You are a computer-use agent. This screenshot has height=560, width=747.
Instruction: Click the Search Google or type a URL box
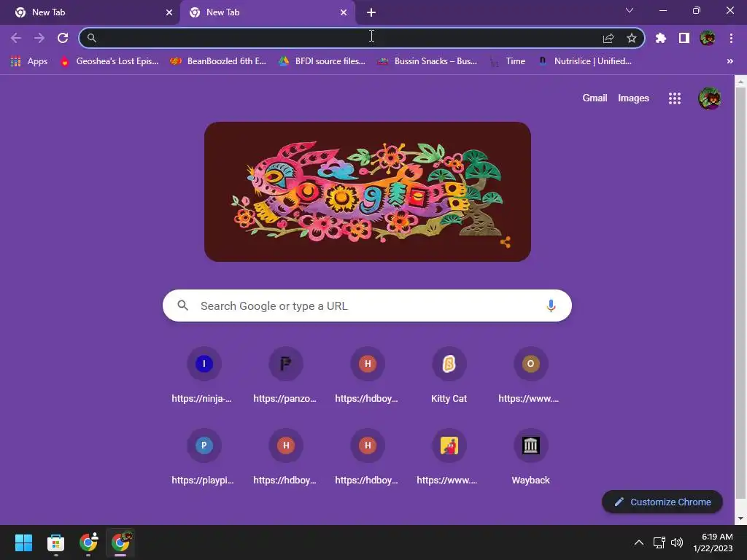367,306
